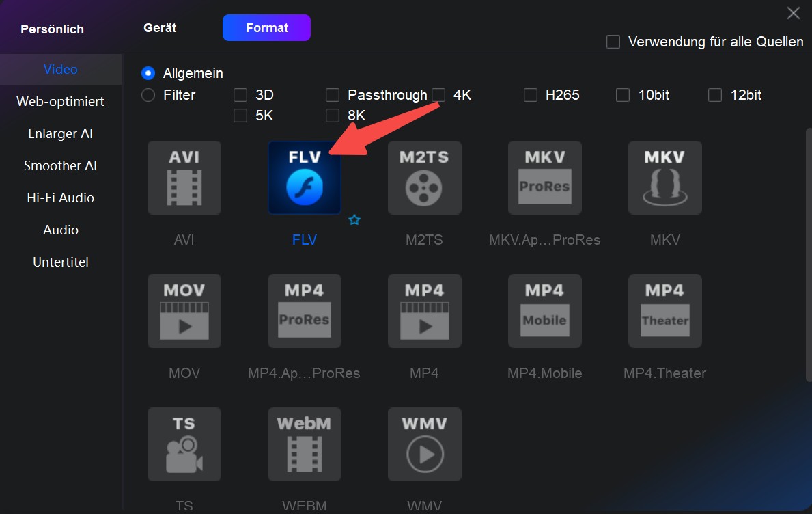Select the Smoother AI category
This screenshot has width=812, height=514.
point(61,166)
